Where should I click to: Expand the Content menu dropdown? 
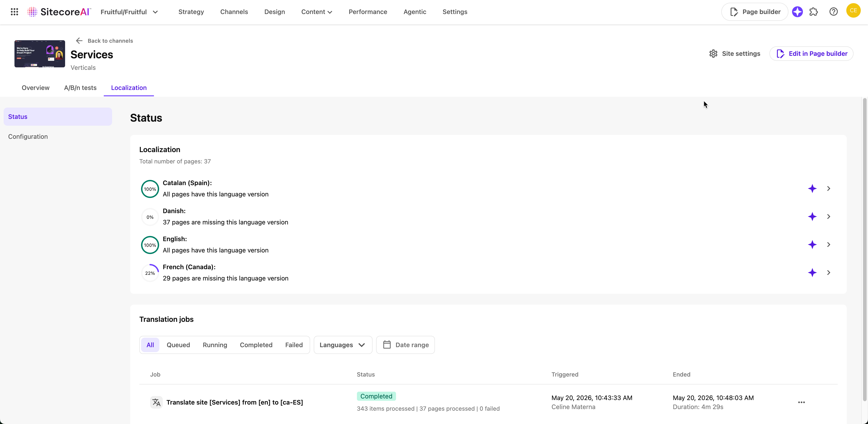click(316, 12)
